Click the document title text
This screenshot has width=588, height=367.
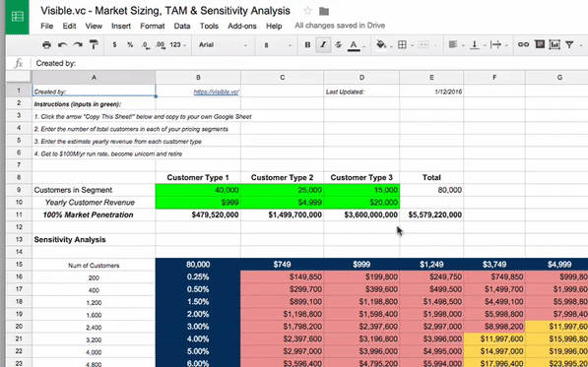coord(165,11)
